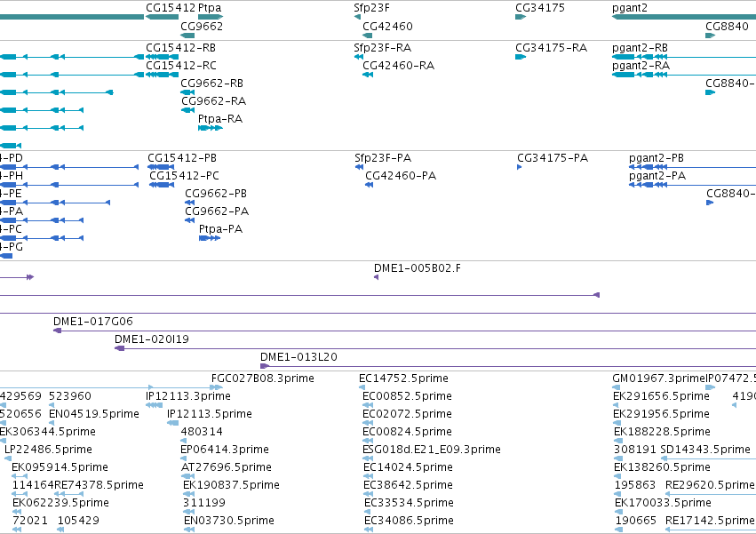
Task: Select the CG15412 gene label
Action: pyautogui.click(x=171, y=8)
